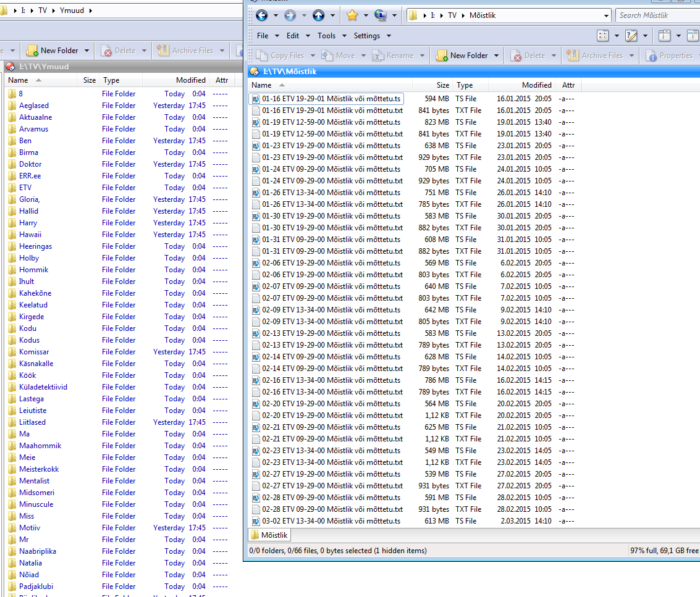Open the Tools menu
The height and width of the screenshot is (597, 700).
tap(326, 36)
